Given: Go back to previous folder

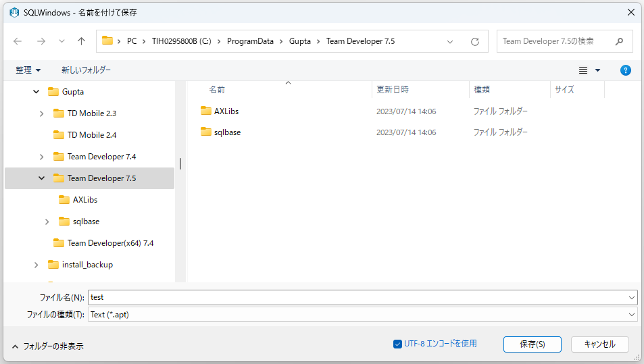Looking at the screenshot, I should tap(18, 41).
